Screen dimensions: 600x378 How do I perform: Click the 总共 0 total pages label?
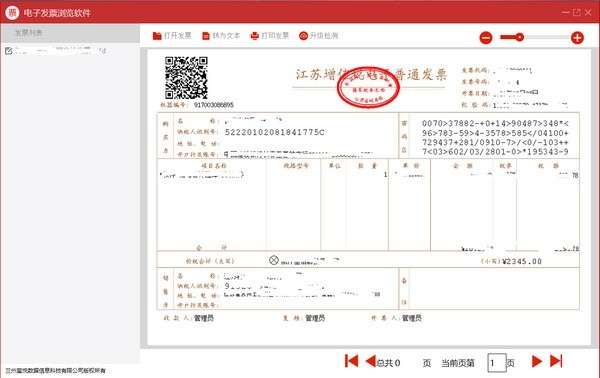click(x=388, y=363)
